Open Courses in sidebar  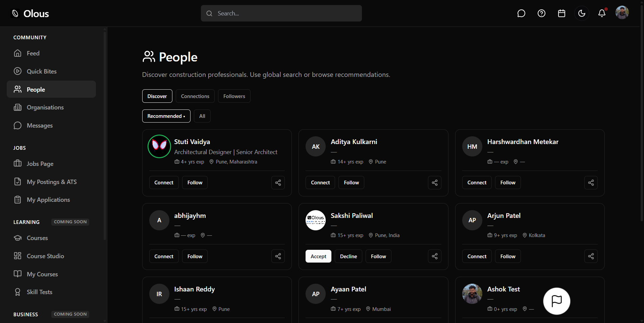(x=51, y=238)
